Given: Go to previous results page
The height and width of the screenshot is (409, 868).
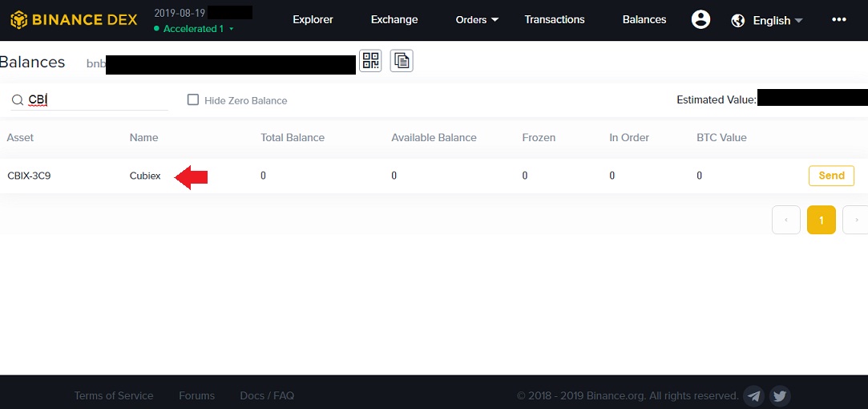Looking at the screenshot, I should tap(786, 220).
